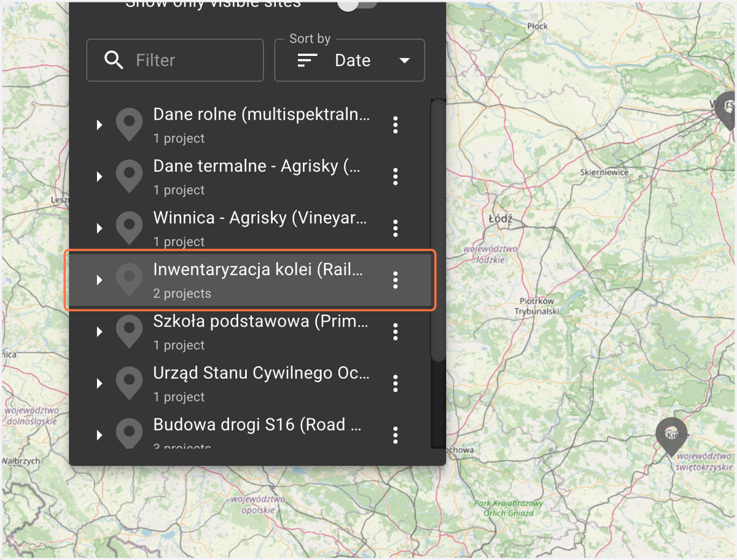Open options menu for Budowa drogi S16

(x=396, y=435)
